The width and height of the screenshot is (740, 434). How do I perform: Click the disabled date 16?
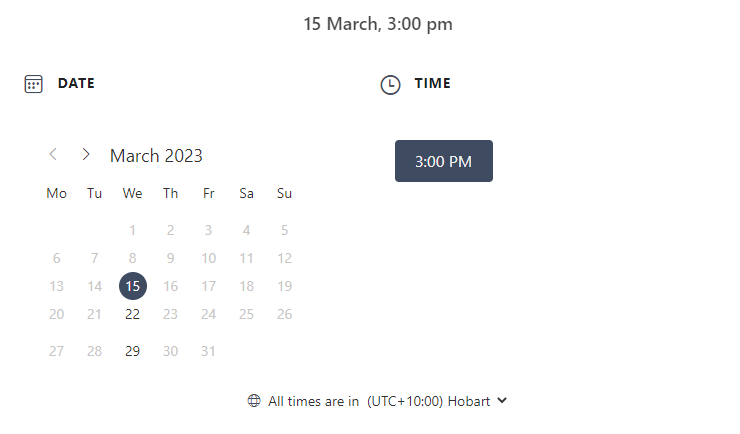tap(171, 286)
